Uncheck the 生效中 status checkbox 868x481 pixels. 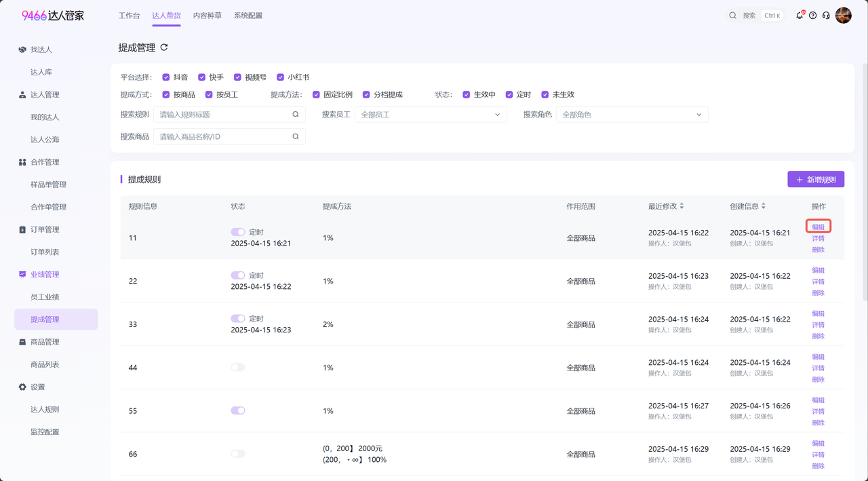tap(467, 94)
